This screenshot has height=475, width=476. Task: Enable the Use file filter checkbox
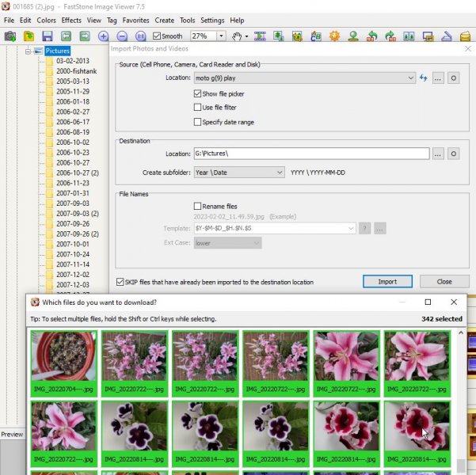(197, 108)
